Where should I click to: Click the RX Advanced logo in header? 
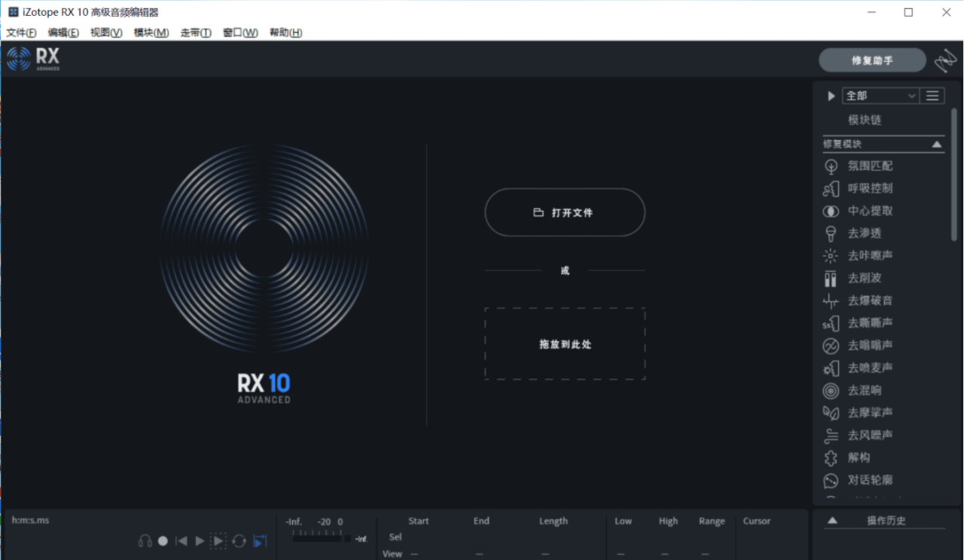click(33, 59)
